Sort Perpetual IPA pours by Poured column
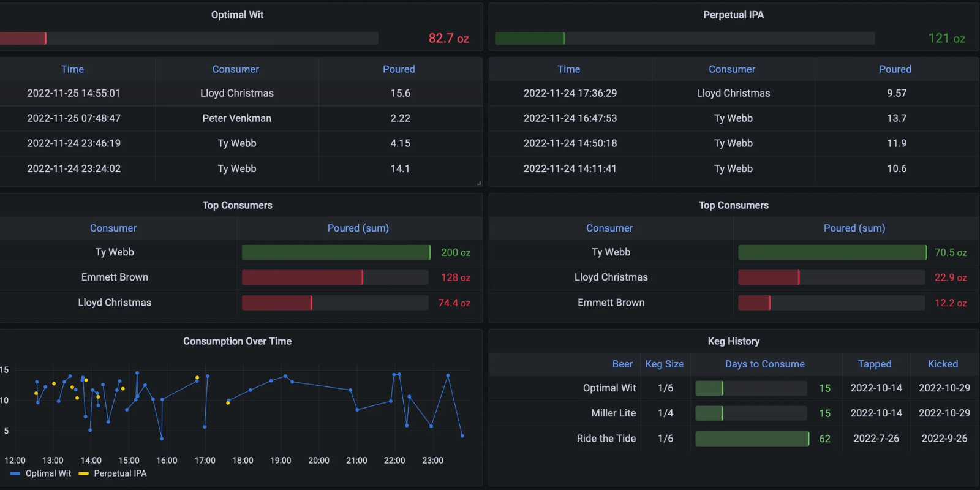Image resolution: width=980 pixels, height=490 pixels. [x=895, y=69]
